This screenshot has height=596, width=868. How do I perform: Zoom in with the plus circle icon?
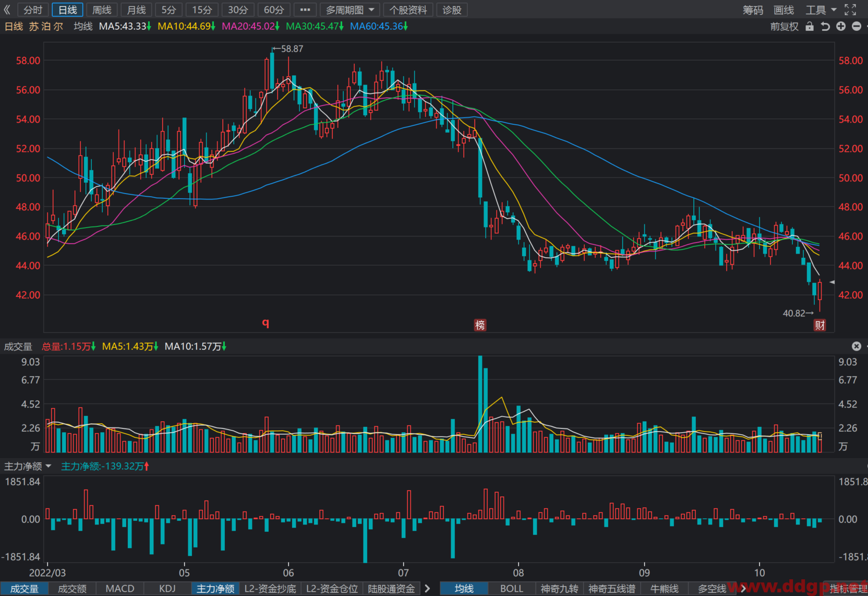click(841, 26)
